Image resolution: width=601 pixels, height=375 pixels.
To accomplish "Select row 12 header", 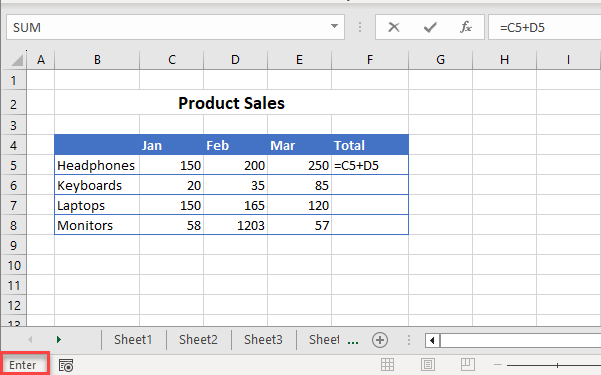I will coord(14,305).
